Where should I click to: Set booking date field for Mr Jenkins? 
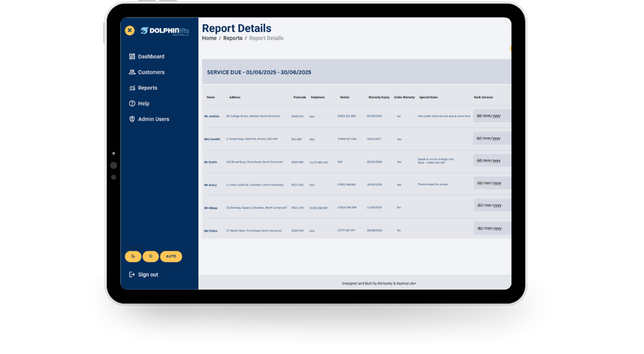[x=492, y=116]
